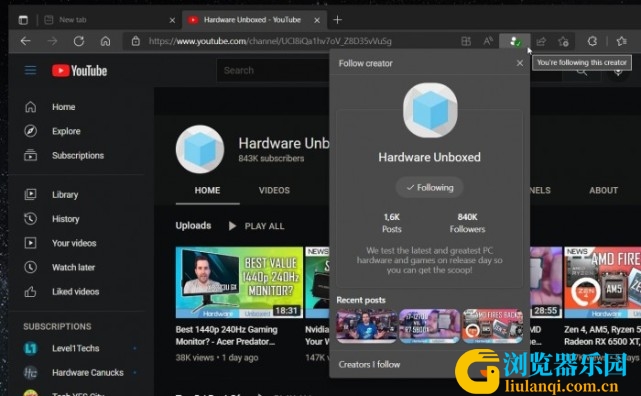Select the ABOUT channel tab
This screenshot has height=396, width=641.
pos(603,190)
